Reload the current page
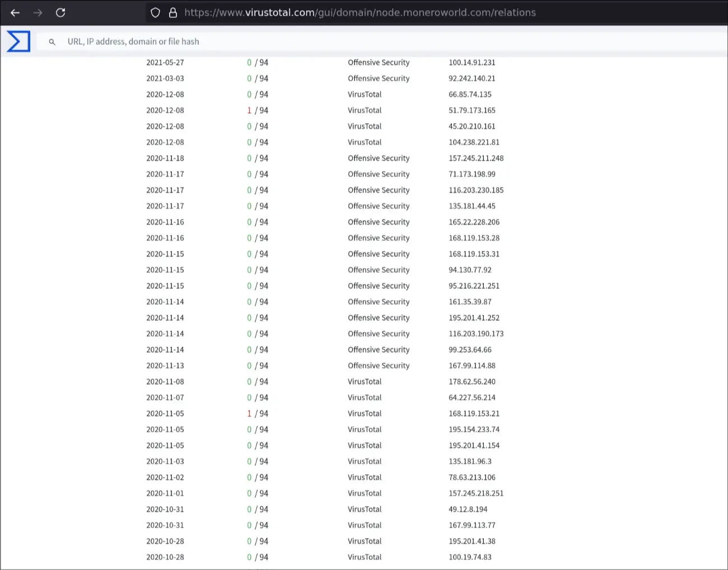This screenshot has height=570, width=728. click(60, 12)
